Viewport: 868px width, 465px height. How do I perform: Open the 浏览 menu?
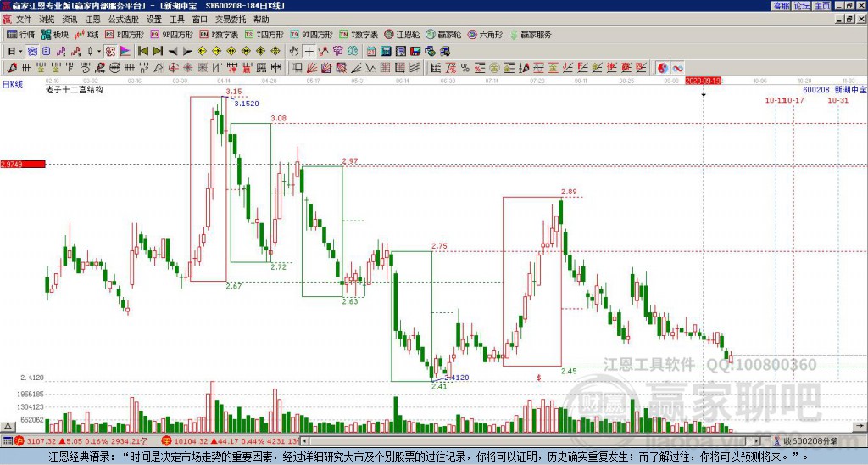pyautogui.click(x=47, y=20)
